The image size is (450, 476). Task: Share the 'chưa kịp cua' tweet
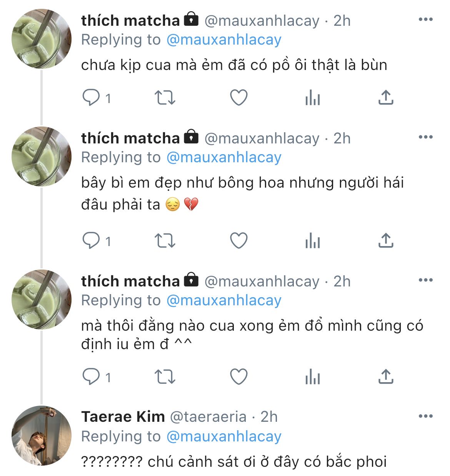point(386,98)
